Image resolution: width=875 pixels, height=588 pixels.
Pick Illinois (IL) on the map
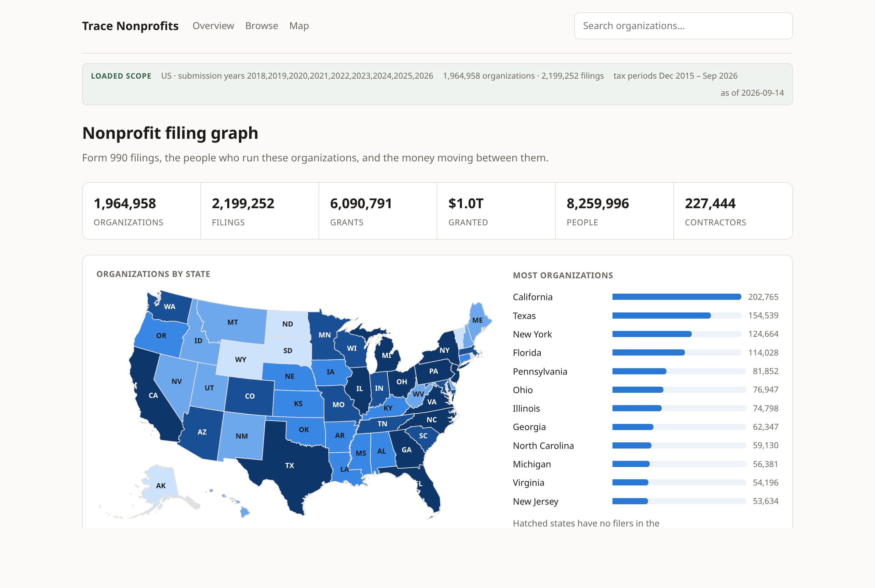(x=359, y=389)
